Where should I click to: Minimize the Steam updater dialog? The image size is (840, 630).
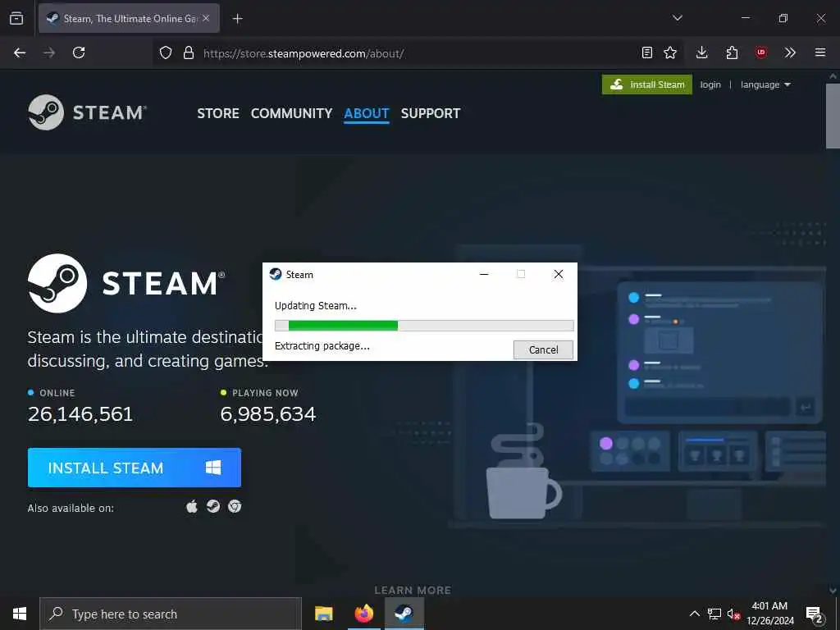[x=484, y=274]
